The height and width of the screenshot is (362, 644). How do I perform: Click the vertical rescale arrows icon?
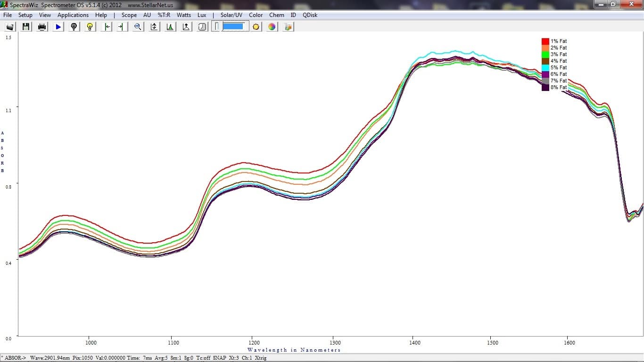point(154,27)
